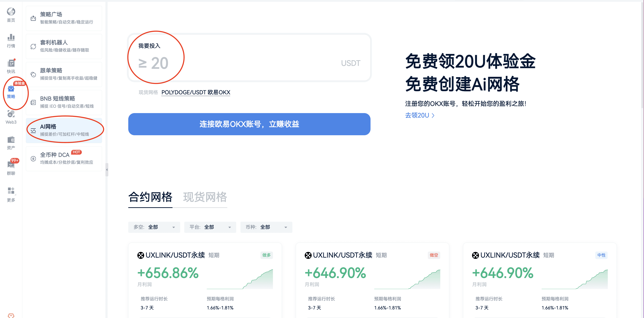The image size is (644, 318).
Task: Click the orange icon at sidebar bottom
Action: tap(11, 316)
